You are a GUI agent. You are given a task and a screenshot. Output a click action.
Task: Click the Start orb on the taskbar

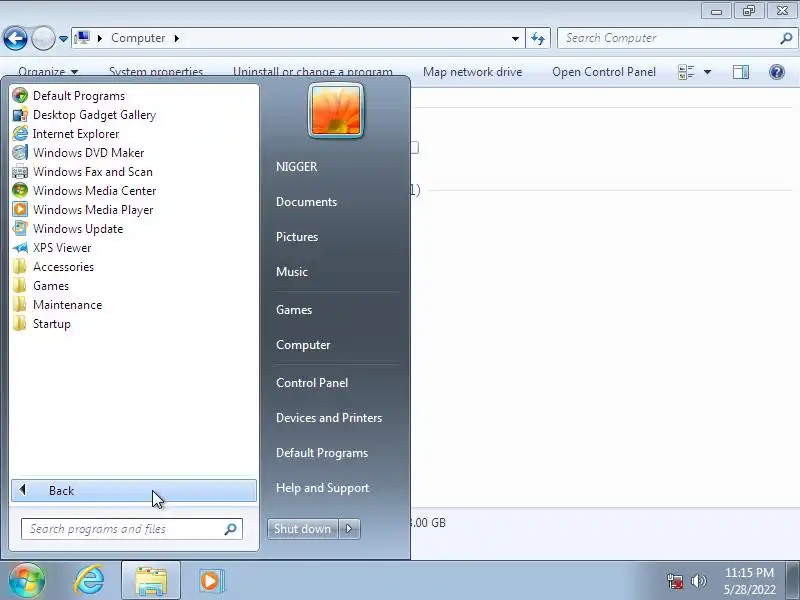(x=26, y=580)
